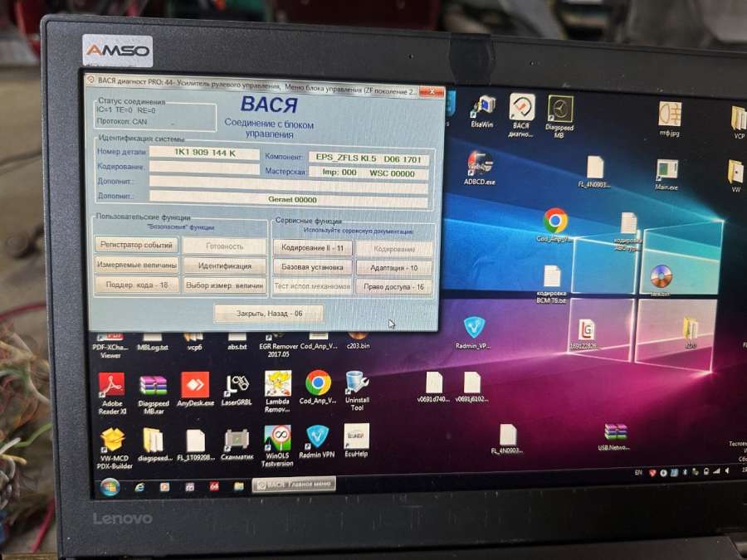Open Адаптация - 10
This screenshot has width=747, height=560.
pyautogui.click(x=394, y=268)
